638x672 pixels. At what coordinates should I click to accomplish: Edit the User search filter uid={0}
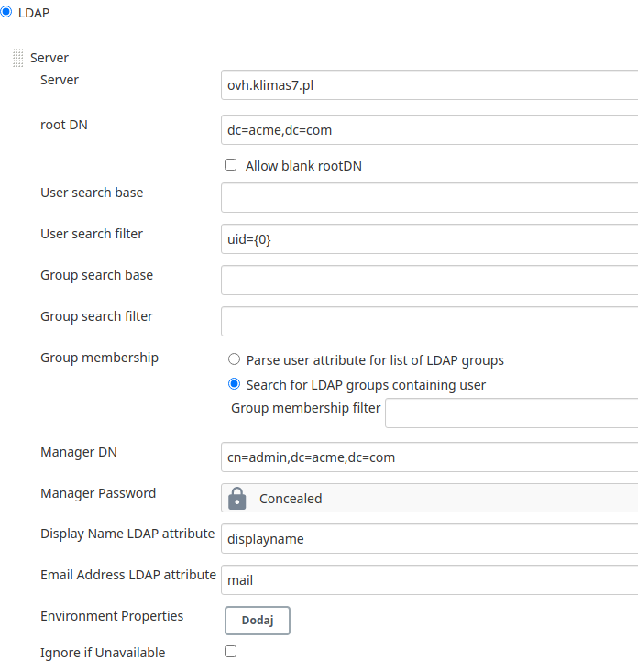pos(429,238)
